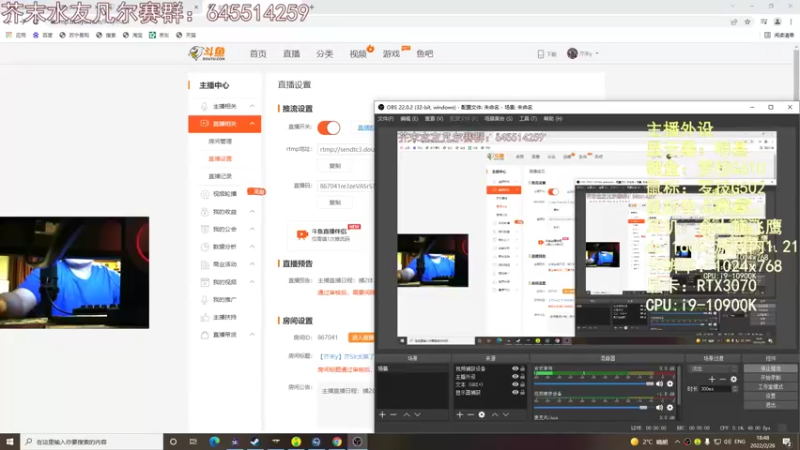Viewport: 800px width, 450px height.
Task: Toggle the 直播开关 live switch
Action: (329, 128)
